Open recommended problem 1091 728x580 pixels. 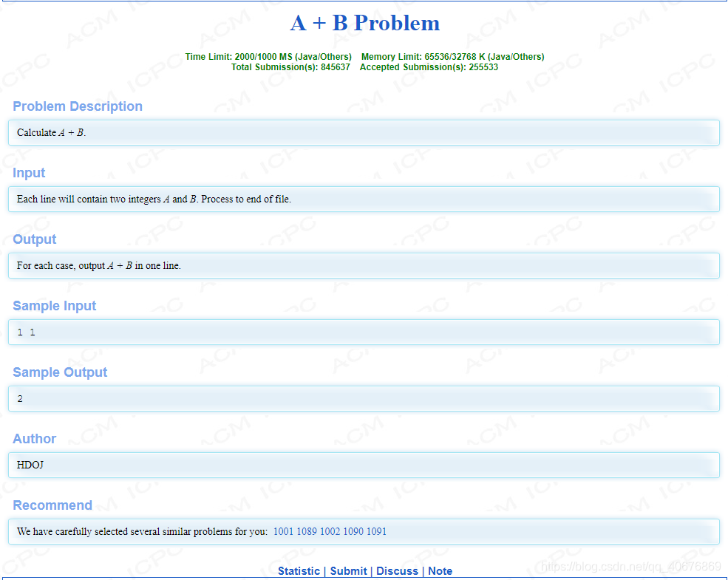coord(376,531)
